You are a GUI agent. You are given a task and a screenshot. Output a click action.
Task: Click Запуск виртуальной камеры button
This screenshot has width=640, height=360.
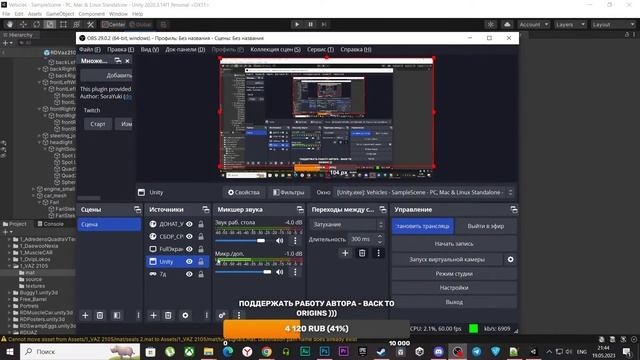[x=447, y=260]
